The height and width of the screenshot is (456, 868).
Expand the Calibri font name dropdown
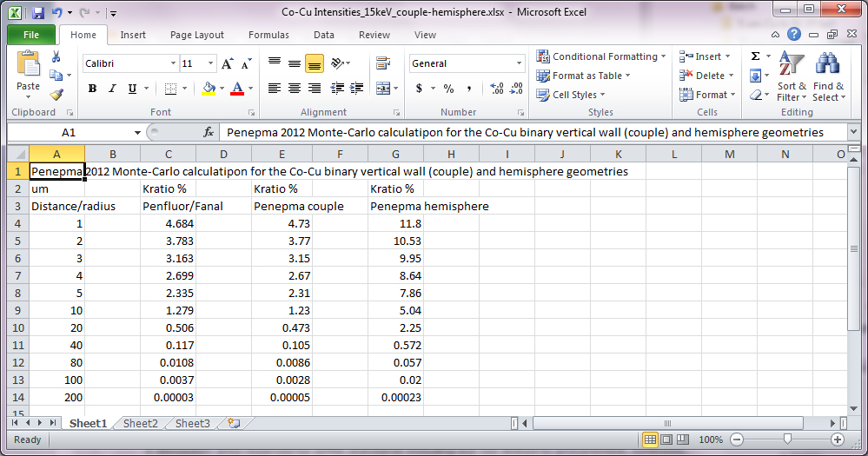pyautogui.click(x=171, y=63)
